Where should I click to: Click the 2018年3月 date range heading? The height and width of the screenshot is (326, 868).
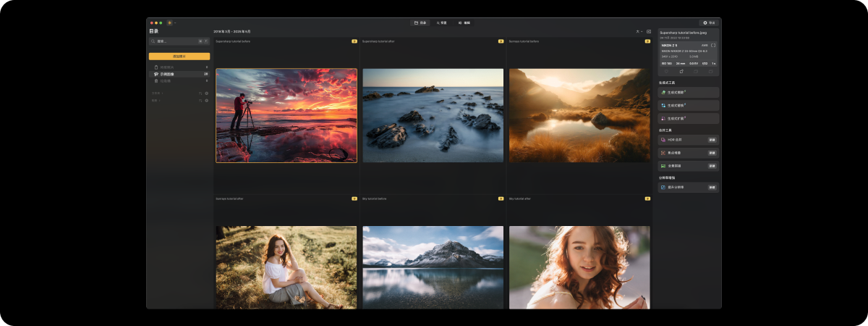[231, 32]
